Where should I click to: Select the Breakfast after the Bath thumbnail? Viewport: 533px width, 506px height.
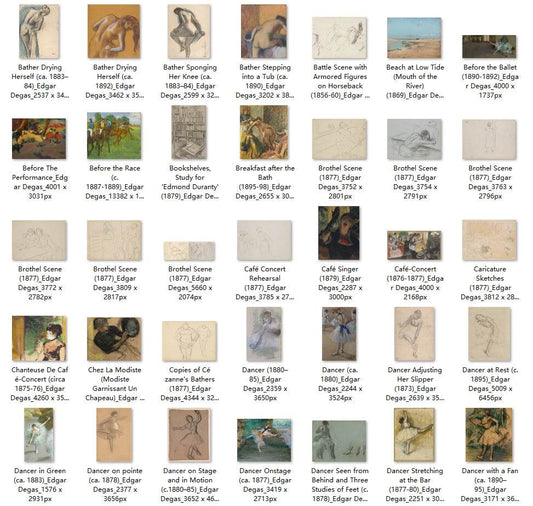click(x=264, y=132)
